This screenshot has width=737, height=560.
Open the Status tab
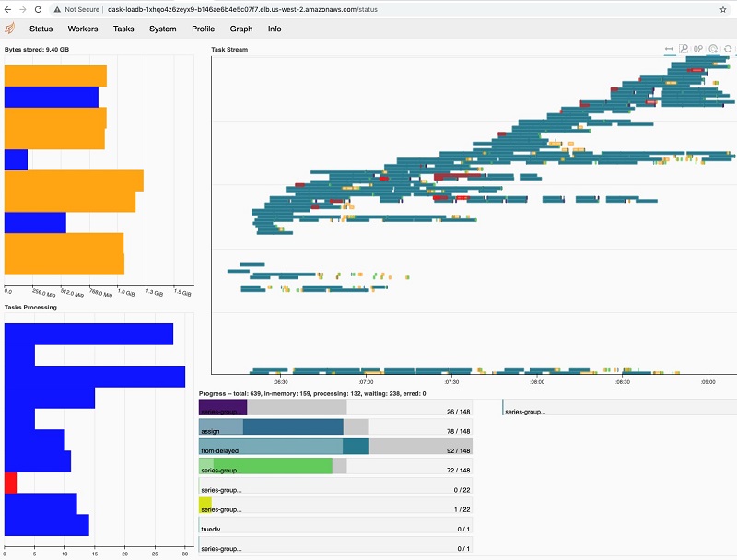[x=41, y=29]
